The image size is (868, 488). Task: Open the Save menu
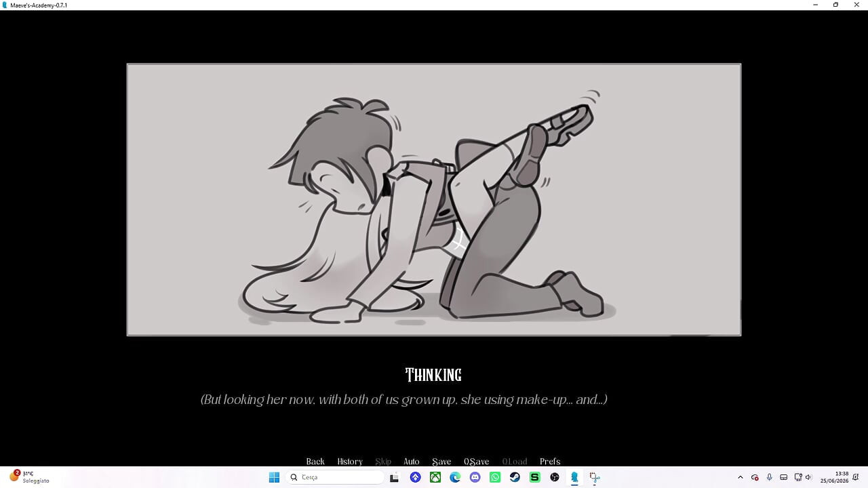[x=441, y=462]
